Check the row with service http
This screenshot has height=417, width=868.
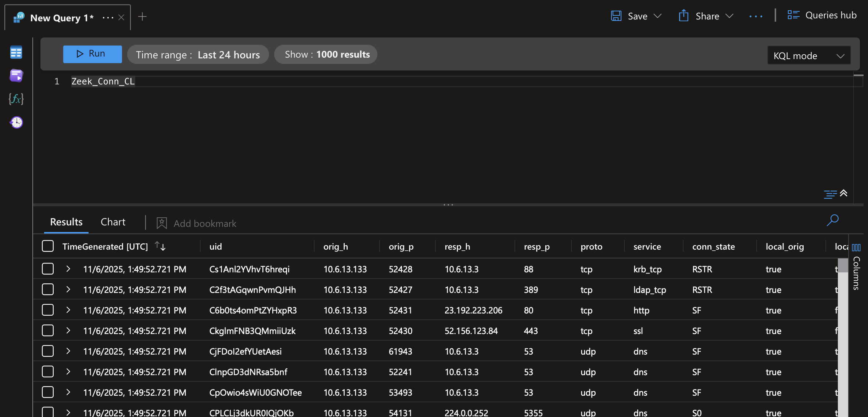48,310
